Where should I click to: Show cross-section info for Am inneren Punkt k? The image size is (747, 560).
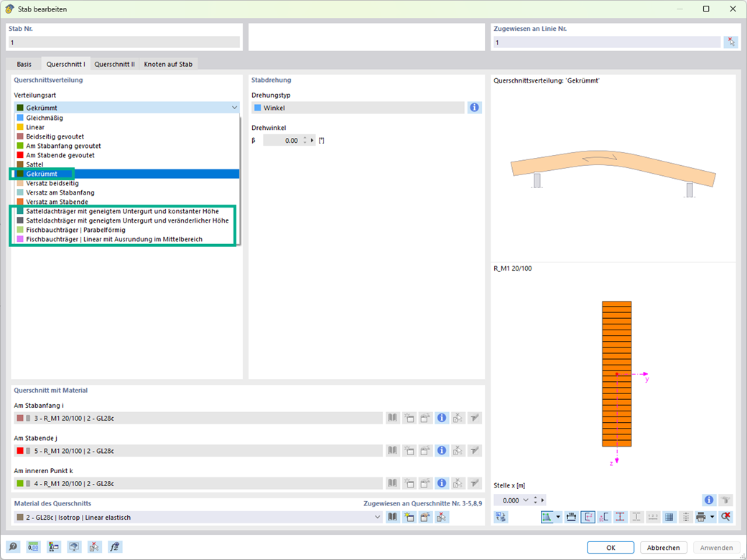tap(442, 483)
